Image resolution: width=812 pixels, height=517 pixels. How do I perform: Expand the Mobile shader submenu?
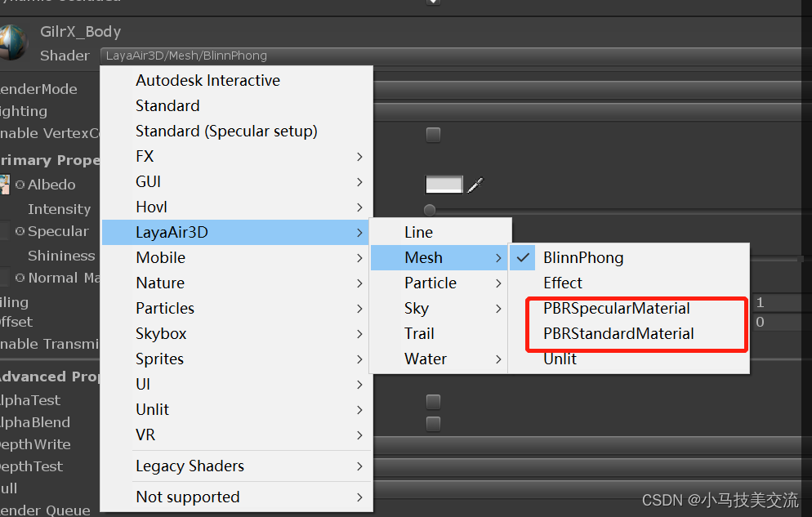[237, 258]
